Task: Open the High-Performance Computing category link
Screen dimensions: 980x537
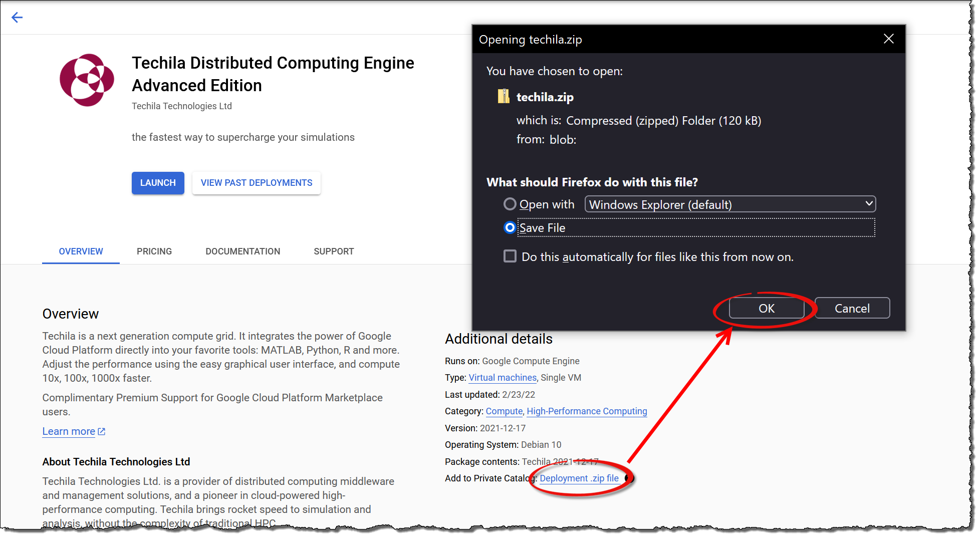Action: (x=587, y=411)
